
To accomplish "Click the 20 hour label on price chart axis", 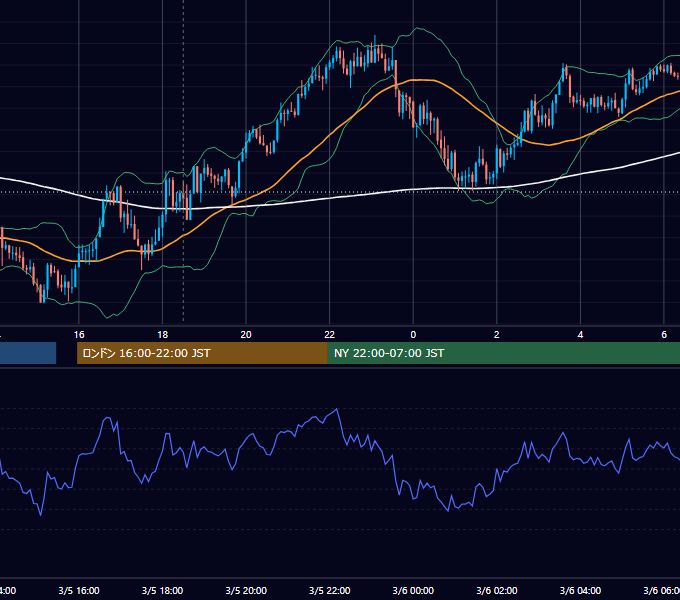I will click(x=246, y=335).
